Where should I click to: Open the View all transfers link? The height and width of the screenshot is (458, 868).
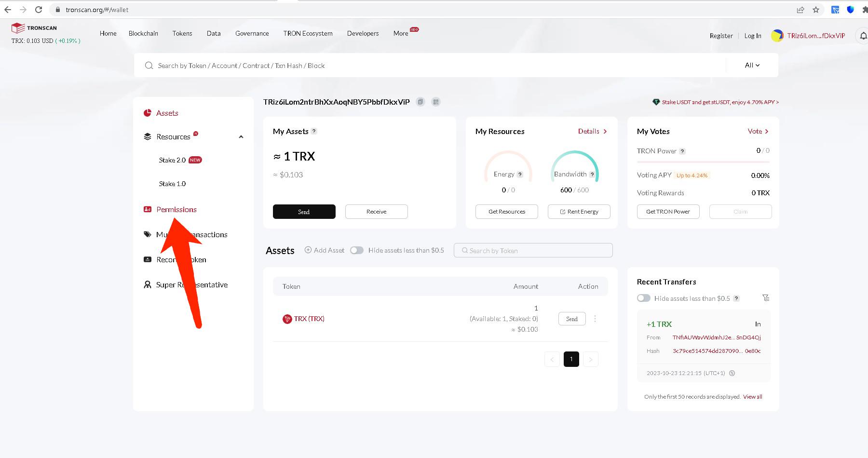click(753, 397)
